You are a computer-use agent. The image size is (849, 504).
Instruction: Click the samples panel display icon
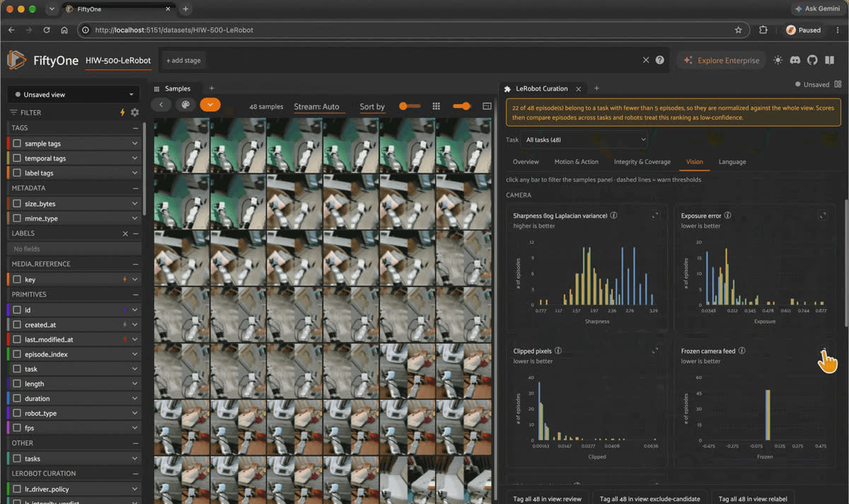coord(487,106)
